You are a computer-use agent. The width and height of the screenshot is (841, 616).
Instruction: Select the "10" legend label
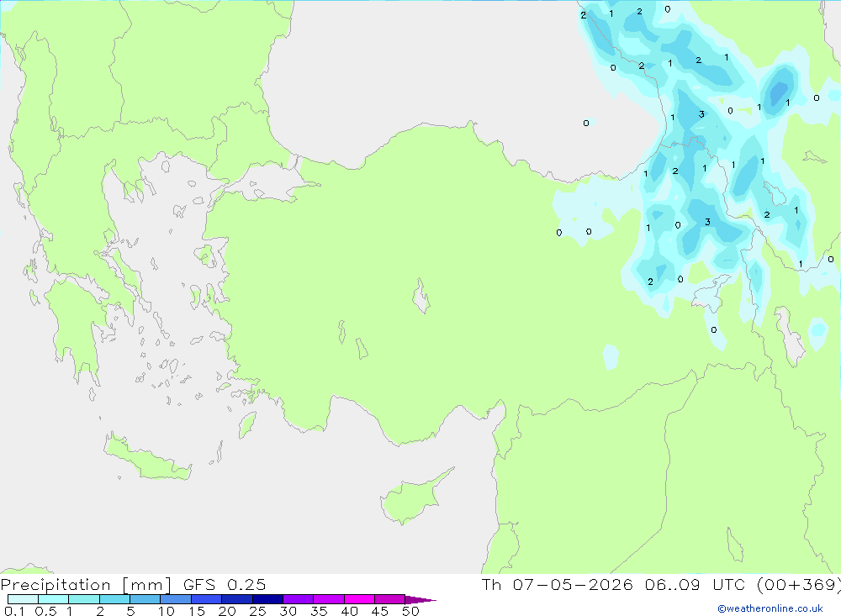[x=167, y=611]
